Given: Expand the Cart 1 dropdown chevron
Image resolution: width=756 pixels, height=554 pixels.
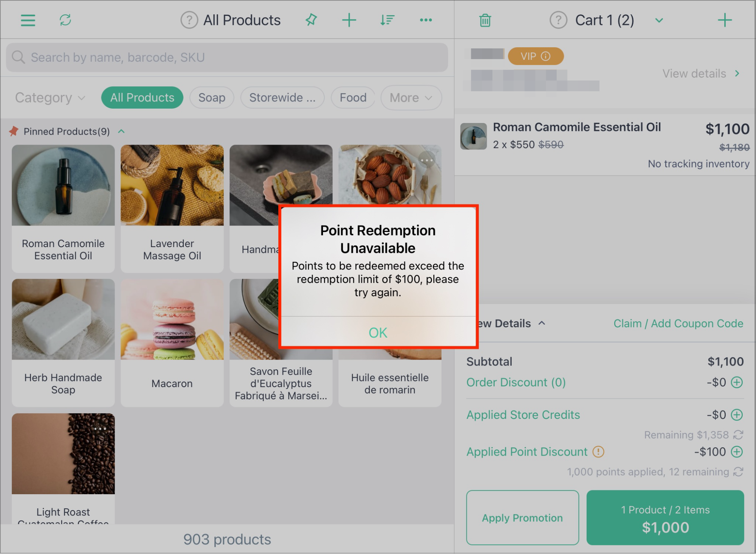Looking at the screenshot, I should coord(659,20).
